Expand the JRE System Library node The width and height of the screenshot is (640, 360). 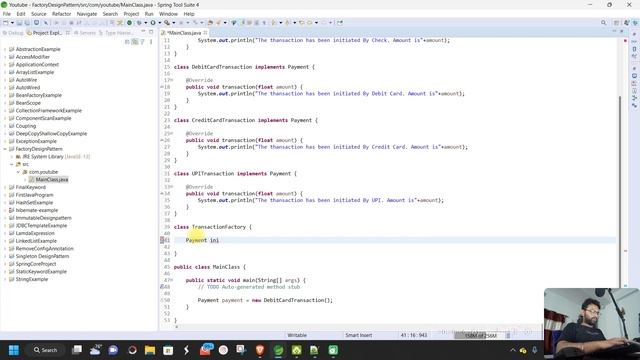click(12, 157)
